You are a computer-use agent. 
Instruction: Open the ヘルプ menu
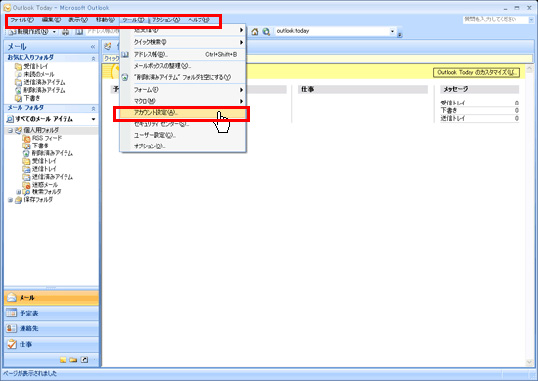click(198, 20)
